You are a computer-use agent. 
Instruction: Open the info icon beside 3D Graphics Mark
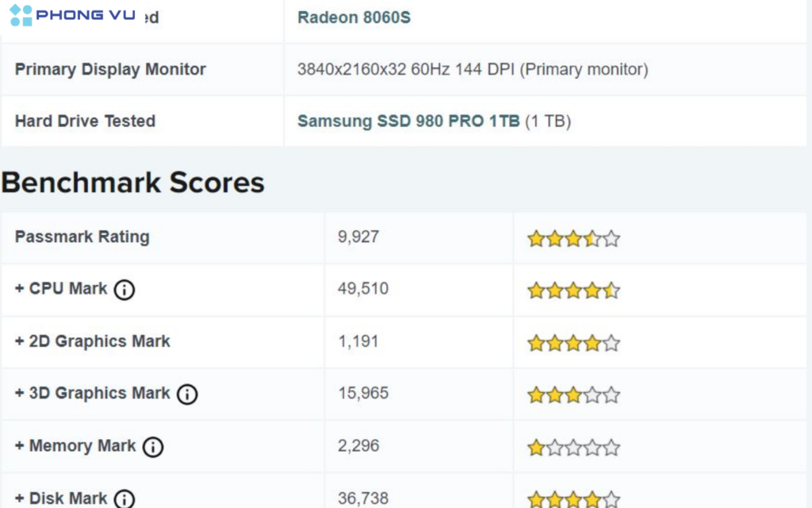click(x=187, y=394)
